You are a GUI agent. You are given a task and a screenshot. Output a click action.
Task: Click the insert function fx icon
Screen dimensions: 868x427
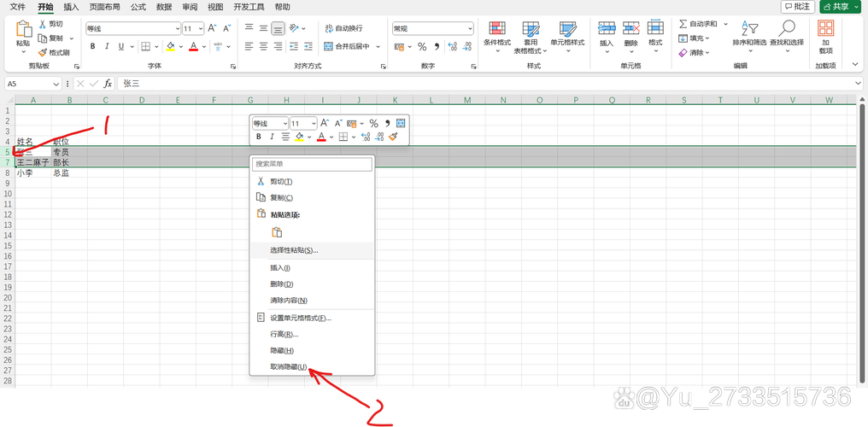coord(108,84)
